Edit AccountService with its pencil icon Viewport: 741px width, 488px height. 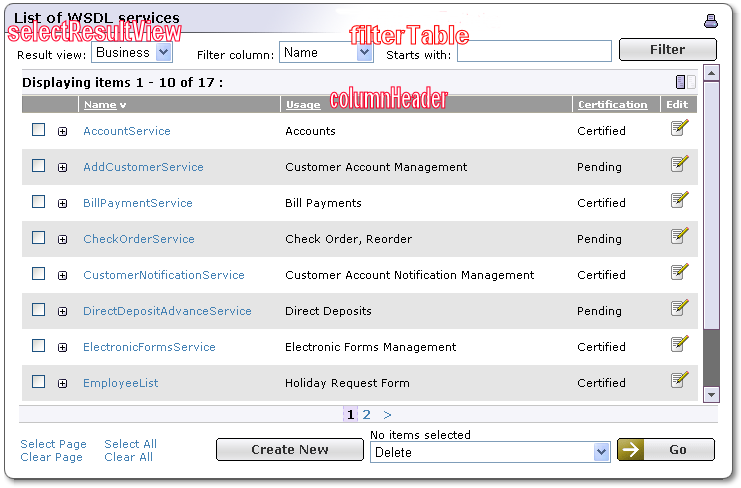click(679, 128)
